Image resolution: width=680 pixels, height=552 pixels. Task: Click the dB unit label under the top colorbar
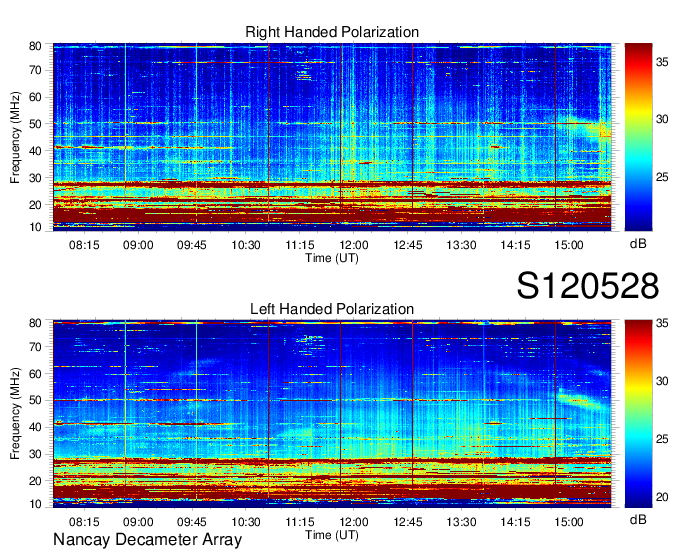[638, 244]
